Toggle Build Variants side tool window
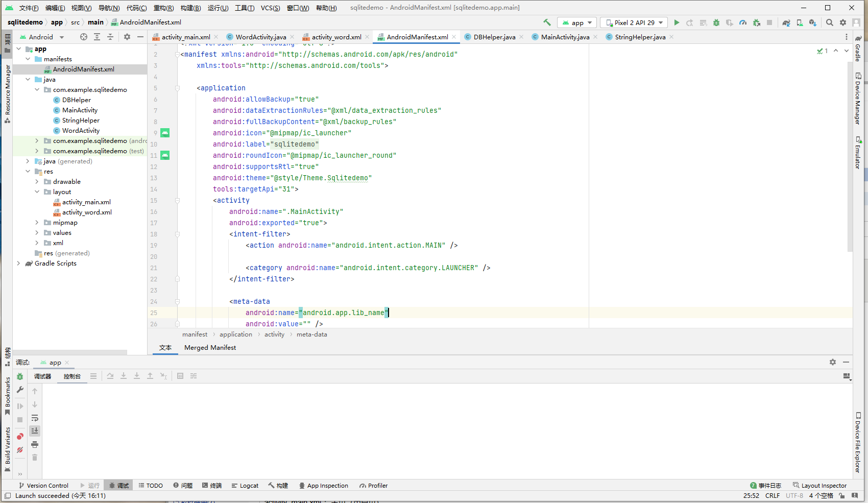 (x=8, y=449)
